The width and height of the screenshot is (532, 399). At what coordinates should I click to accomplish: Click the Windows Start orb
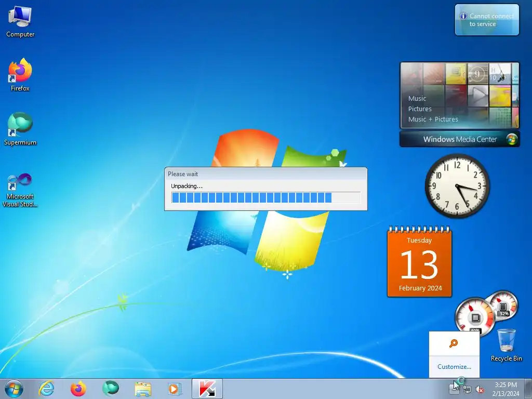click(14, 389)
